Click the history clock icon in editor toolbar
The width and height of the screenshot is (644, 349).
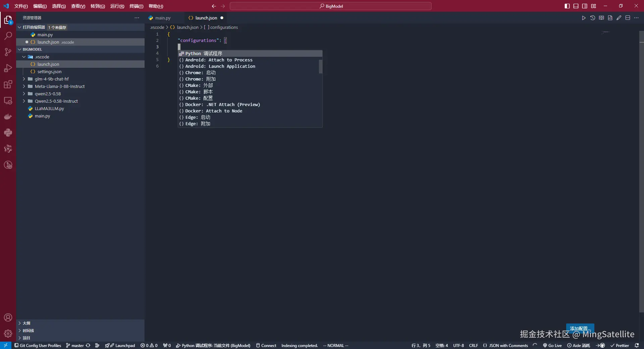593,18
